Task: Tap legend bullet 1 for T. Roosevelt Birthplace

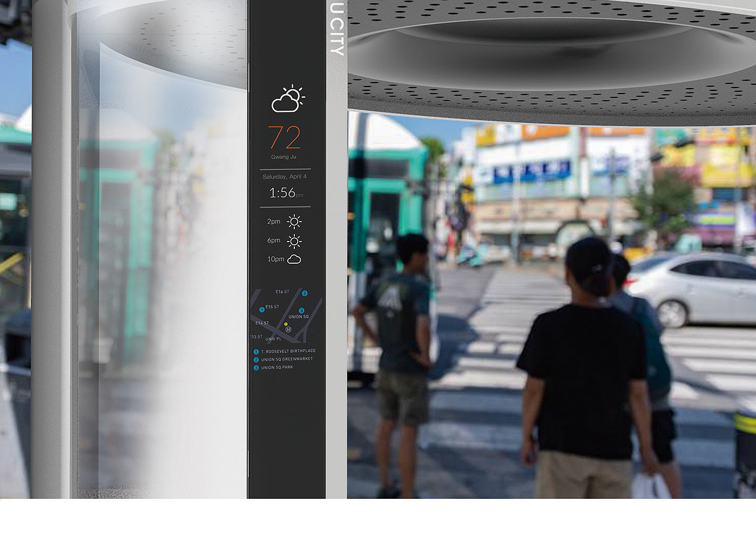Action: [256, 352]
